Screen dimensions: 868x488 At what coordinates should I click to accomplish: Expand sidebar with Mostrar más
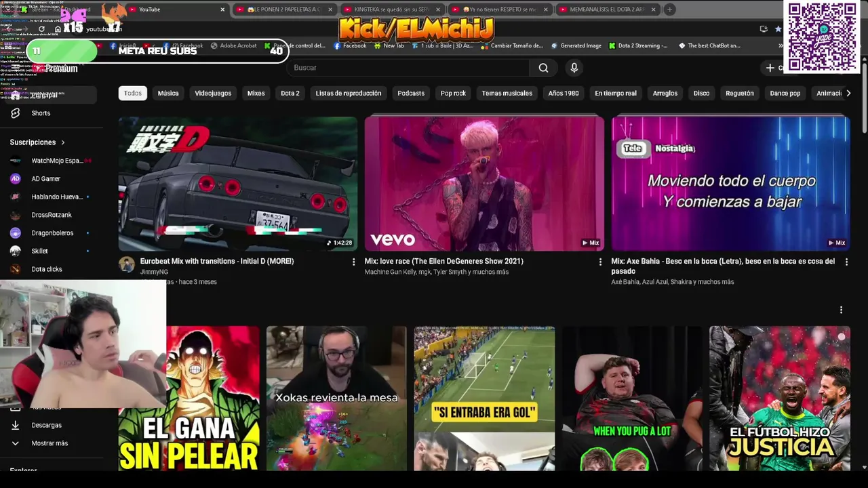click(x=49, y=443)
